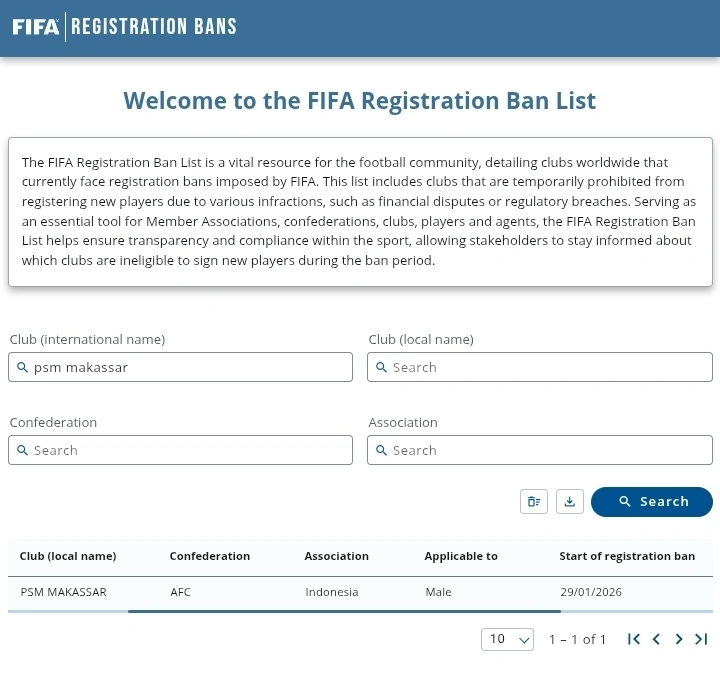Jump to last page of results
Screen dimensions: 720x678
[701, 639]
